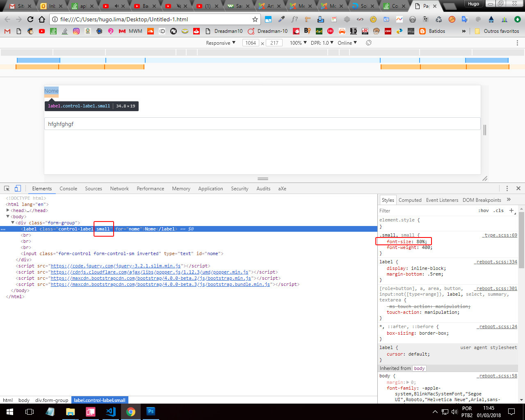Open the _reboot.scss:334 source link
The width and height of the screenshot is (525, 420).
(x=495, y=262)
